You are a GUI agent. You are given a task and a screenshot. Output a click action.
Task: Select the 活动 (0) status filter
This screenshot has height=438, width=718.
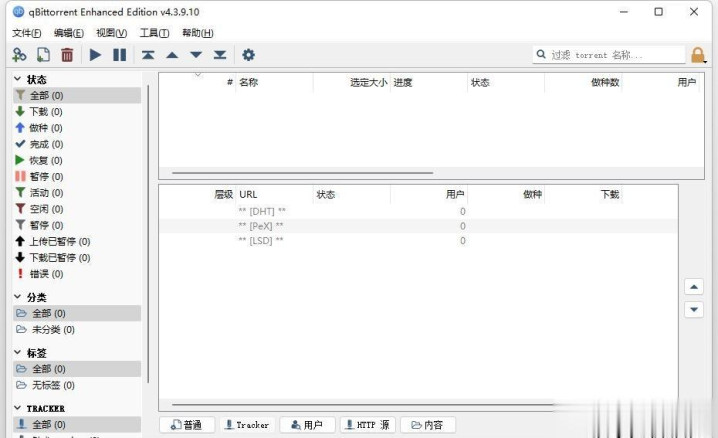(77, 193)
